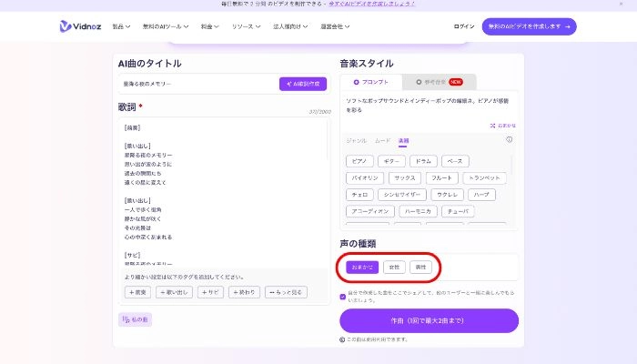Choose the おまかせ voice type

362,268
